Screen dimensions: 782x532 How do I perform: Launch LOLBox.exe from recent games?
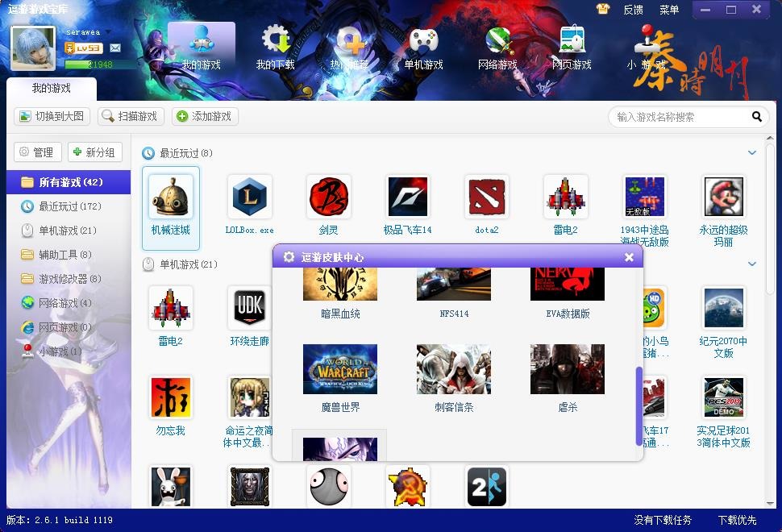[249, 197]
